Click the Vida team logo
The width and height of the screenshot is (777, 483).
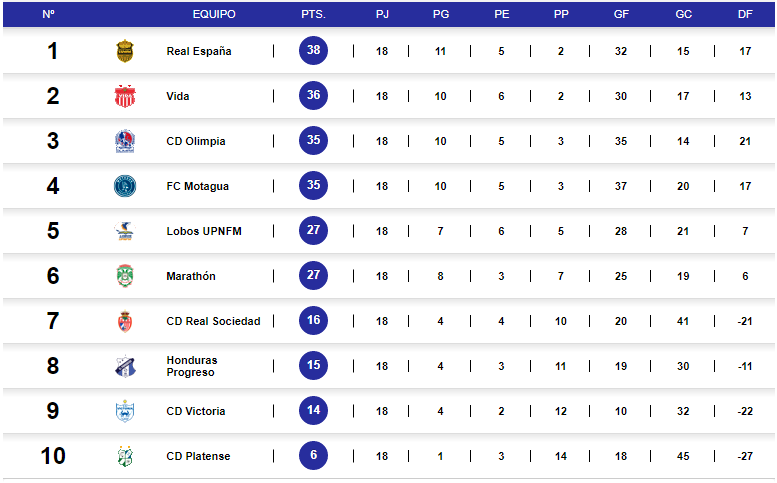[124, 96]
